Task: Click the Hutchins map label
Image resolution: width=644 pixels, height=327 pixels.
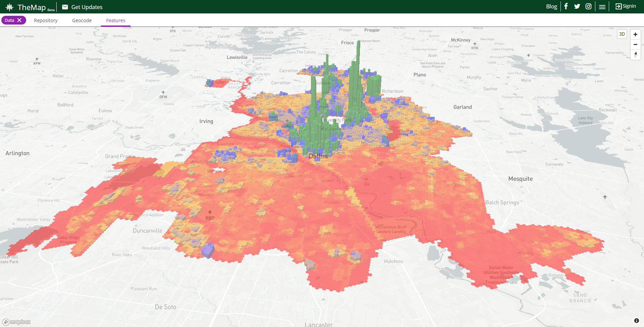Action: (393, 262)
